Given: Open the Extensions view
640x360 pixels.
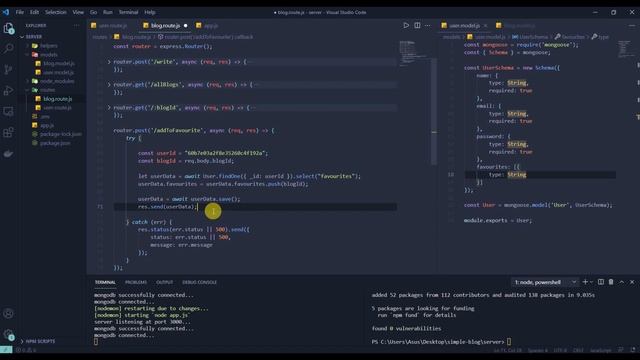Looking at the screenshot, I should pyautogui.click(x=8, y=133).
